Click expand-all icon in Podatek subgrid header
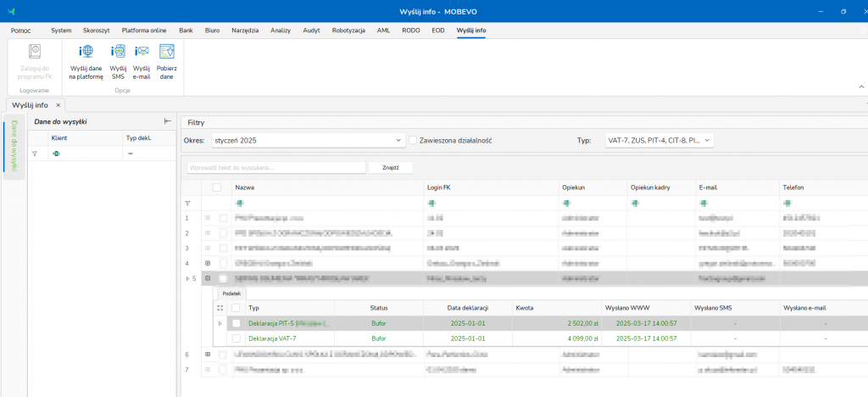Screen dimensions: 868x397 [x=220, y=308]
